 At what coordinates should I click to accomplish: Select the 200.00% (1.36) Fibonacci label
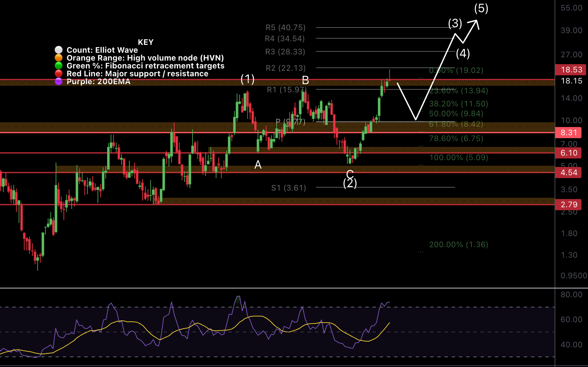458,245
